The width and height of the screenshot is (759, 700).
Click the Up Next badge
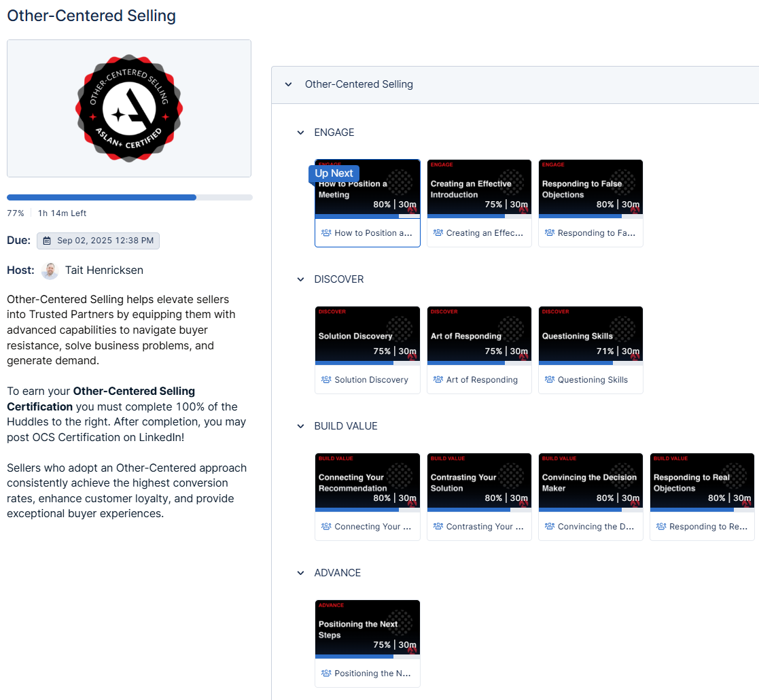click(334, 173)
